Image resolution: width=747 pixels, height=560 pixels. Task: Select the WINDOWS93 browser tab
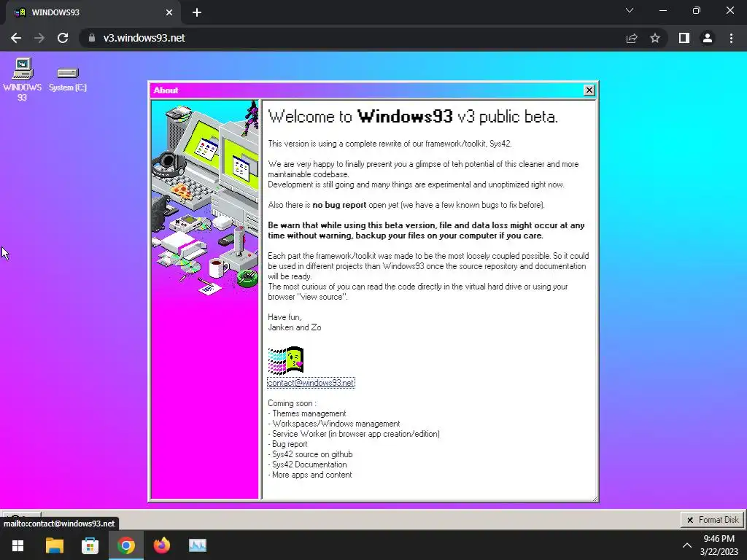pyautogui.click(x=93, y=13)
